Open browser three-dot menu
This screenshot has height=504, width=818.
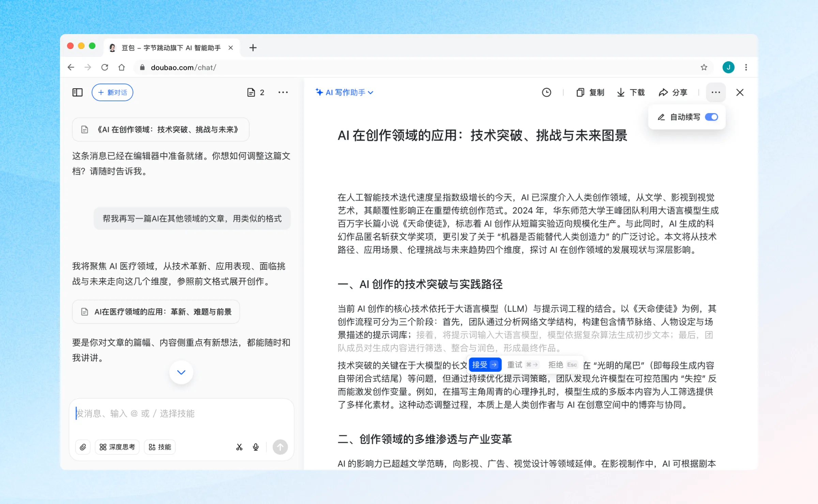(746, 67)
